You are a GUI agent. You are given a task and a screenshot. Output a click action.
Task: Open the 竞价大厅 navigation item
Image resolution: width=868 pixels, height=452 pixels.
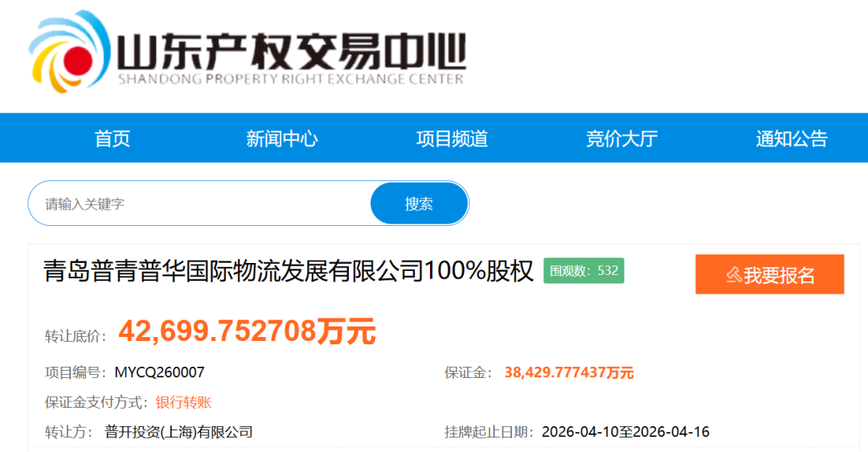(x=621, y=138)
